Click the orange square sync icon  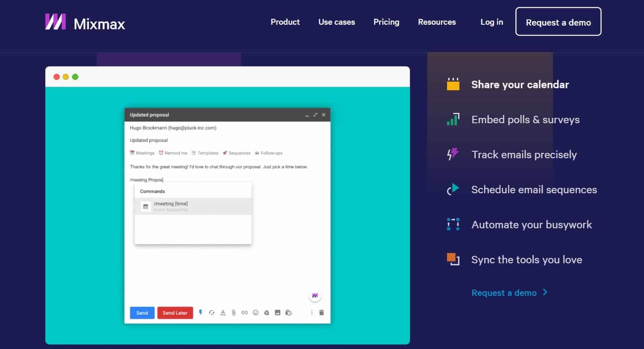pyautogui.click(x=453, y=259)
